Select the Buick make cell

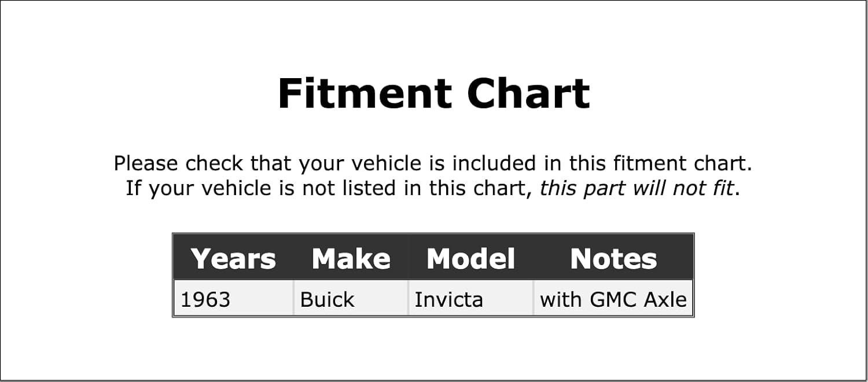327,300
